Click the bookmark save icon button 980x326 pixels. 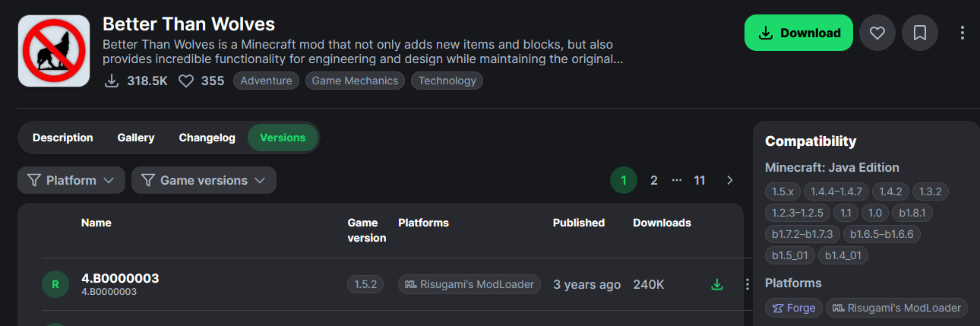pyautogui.click(x=920, y=33)
